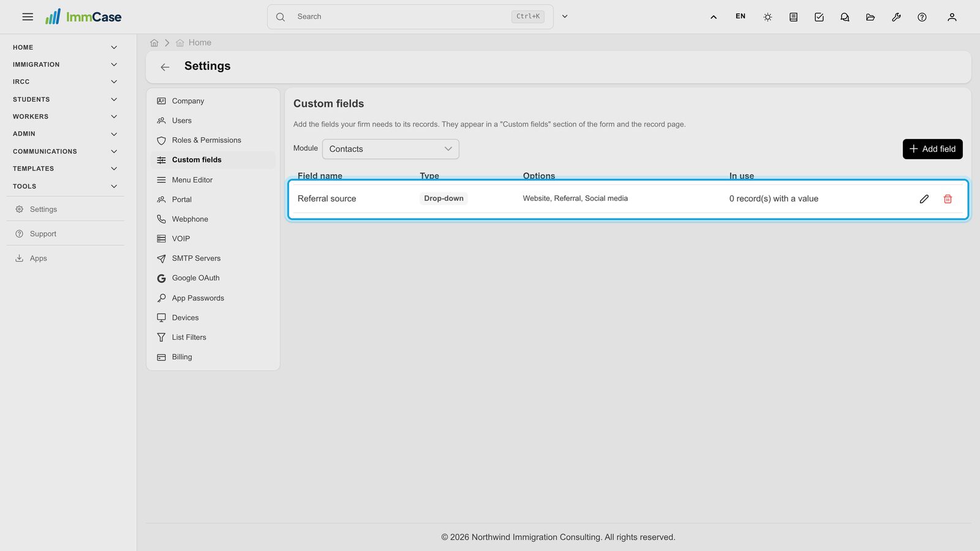Delete the Referral source field
The height and width of the screenshot is (551, 980).
[948, 199]
